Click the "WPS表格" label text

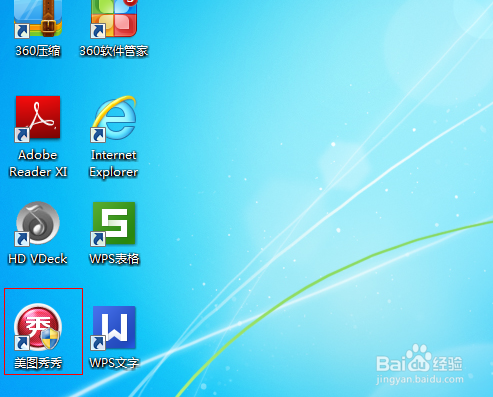114,259
